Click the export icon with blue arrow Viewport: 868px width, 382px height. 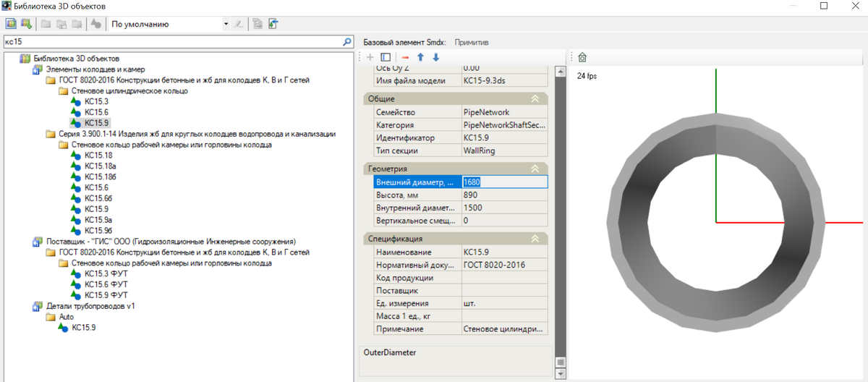273,24
